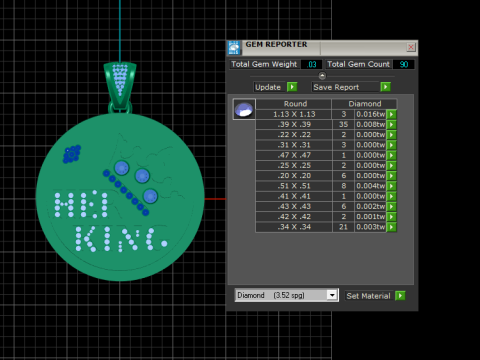Image resolution: width=480 pixels, height=360 pixels.
Task: Click the green arrow beside Set Material
Action: [x=400, y=296]
